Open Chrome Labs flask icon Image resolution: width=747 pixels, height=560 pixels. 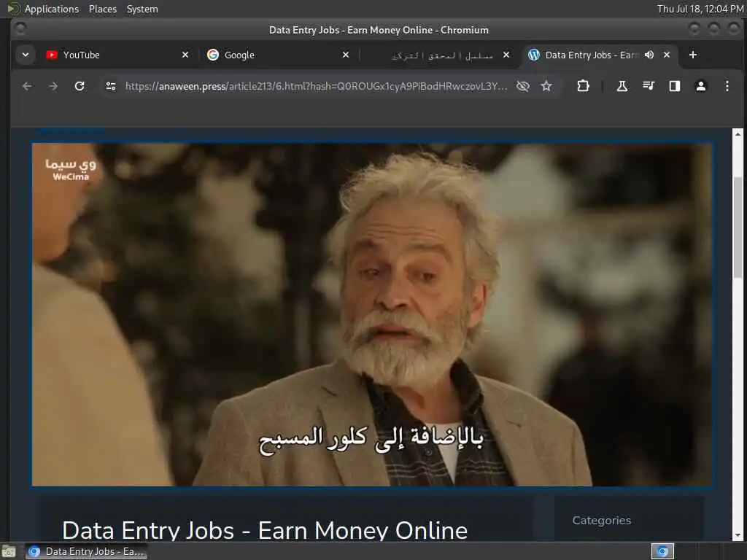[x=622, y=86]
